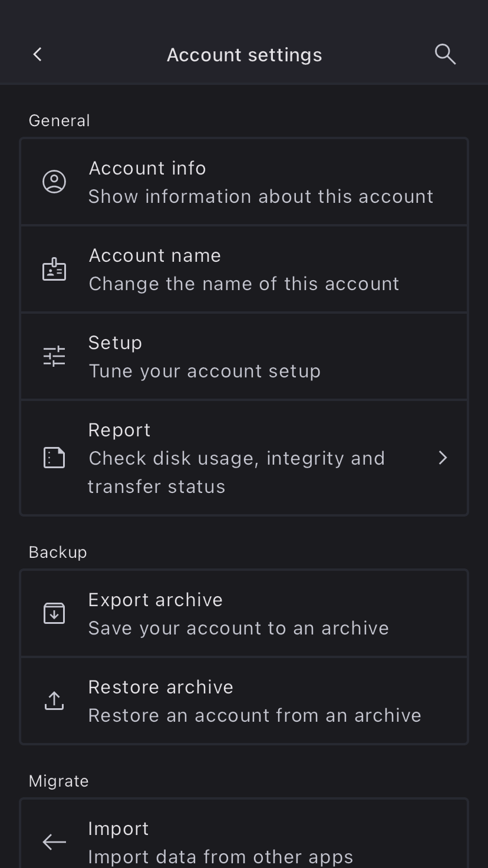The height and width of the screenshot is (868, 488).
Task: Tap the Export archive box icon
Action: pyautogui.click(x=54, y=613)
